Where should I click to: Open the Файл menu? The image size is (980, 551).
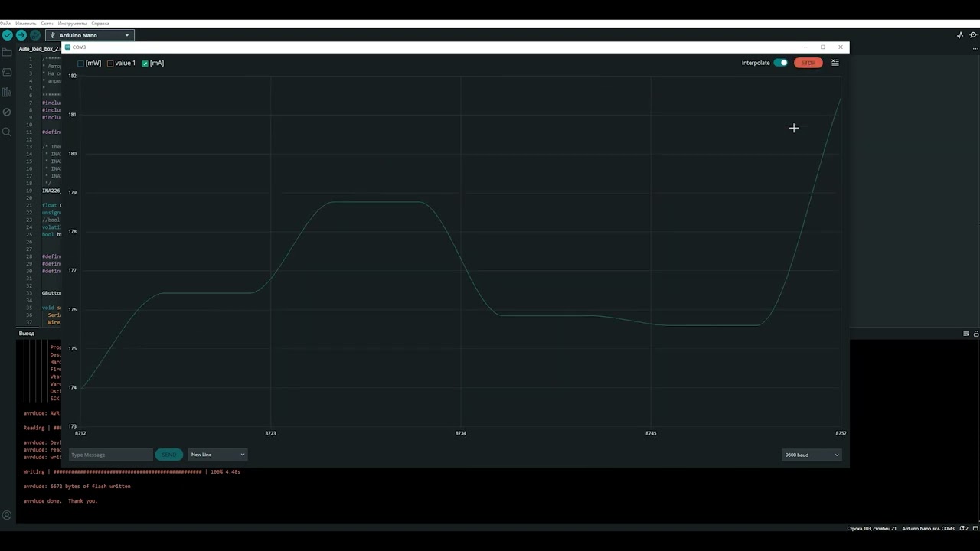(5, 24)
